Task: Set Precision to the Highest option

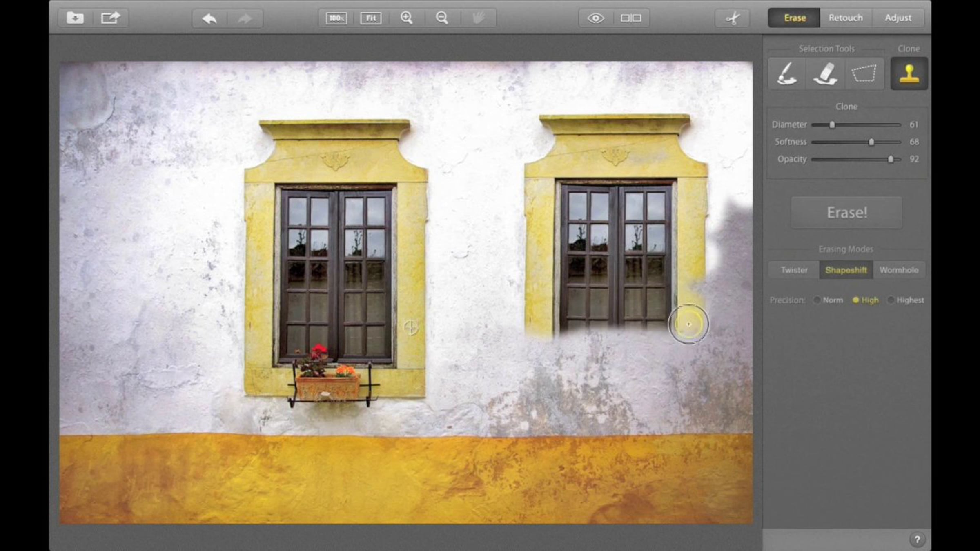Action: click(891, 300)
